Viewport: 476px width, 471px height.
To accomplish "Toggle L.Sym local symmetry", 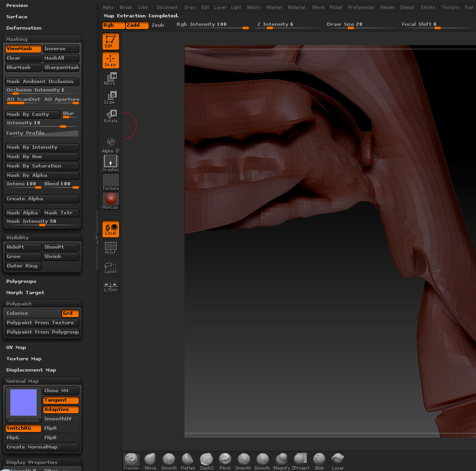I will (x=110, y=286).
